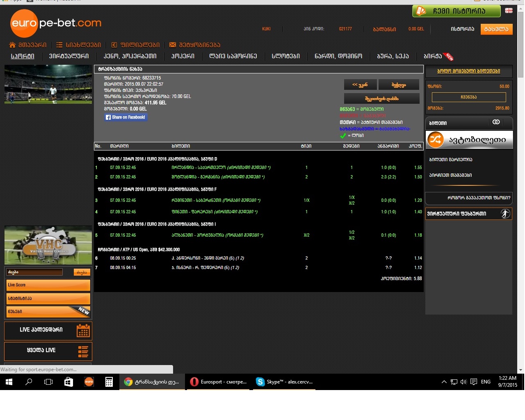Screen dimensions: 525x420
Task: Click the orange გასვლა logout button
Action: (x=496, y=29)
